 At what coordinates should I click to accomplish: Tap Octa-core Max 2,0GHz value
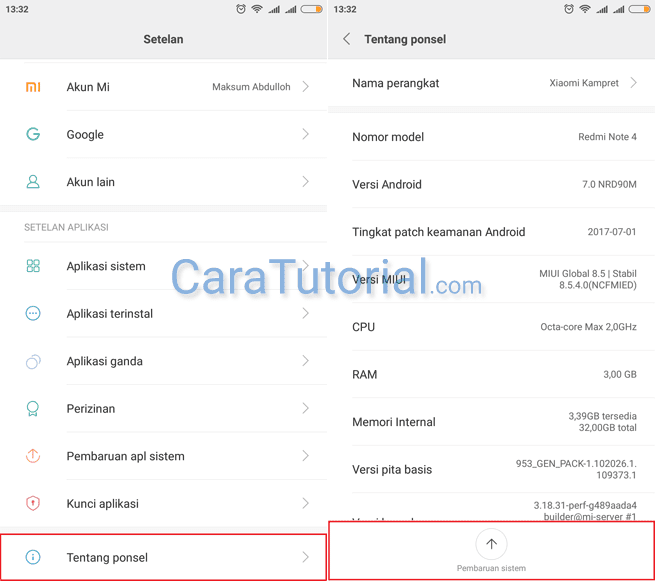click(x=588, y=327)
